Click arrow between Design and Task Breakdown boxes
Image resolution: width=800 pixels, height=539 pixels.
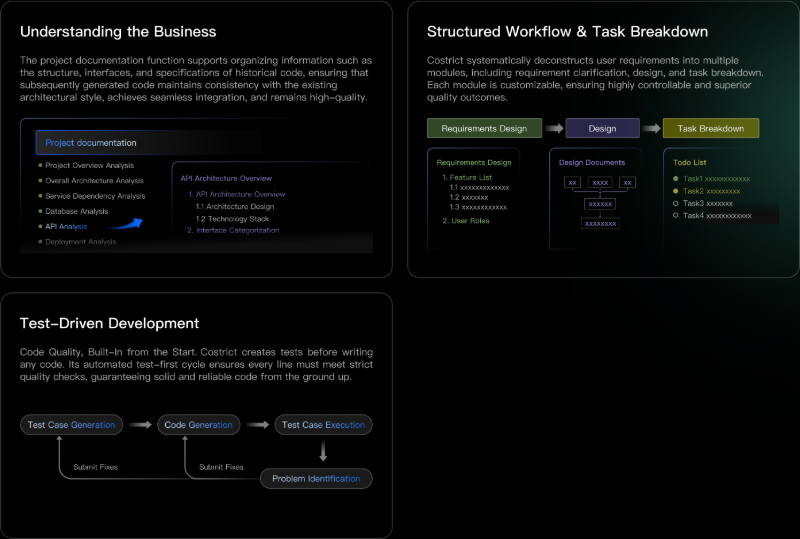(651, 128)
